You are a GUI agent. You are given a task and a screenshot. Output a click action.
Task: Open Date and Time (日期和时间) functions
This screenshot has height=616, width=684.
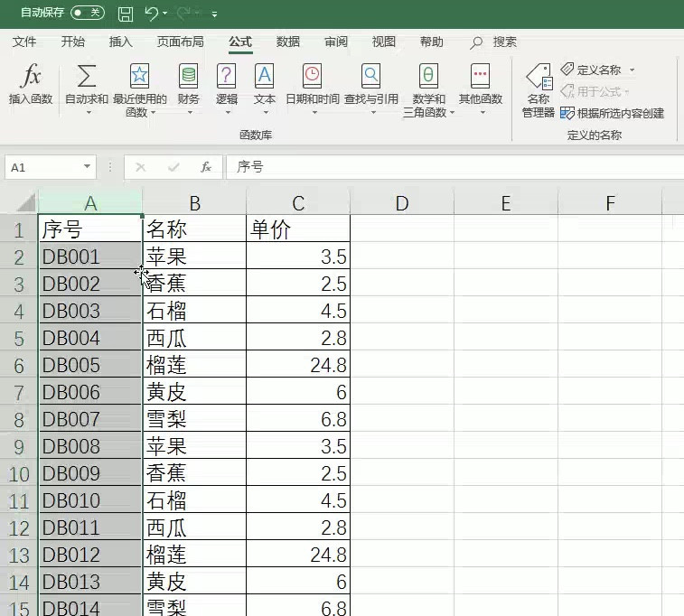[312, 77]
